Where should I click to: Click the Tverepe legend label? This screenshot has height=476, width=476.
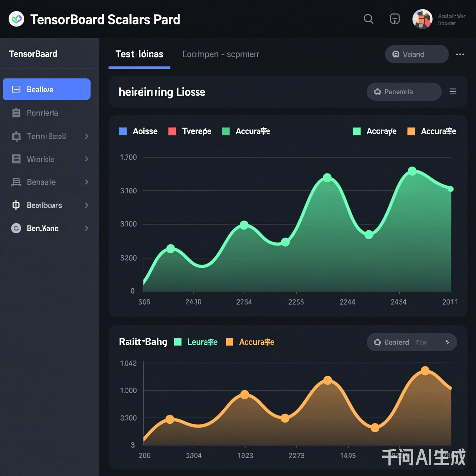click(197, 131)
